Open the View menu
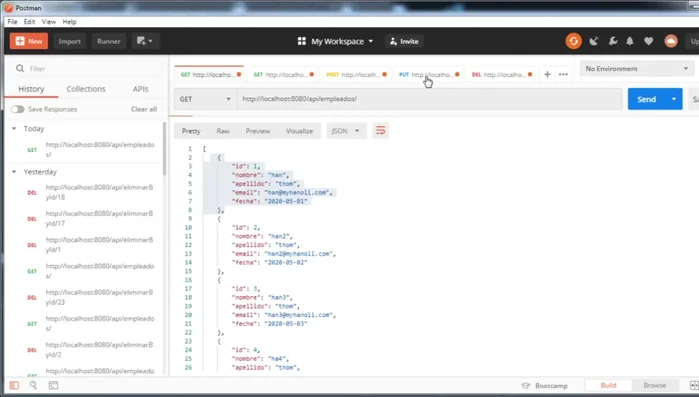 pos(49,21)
